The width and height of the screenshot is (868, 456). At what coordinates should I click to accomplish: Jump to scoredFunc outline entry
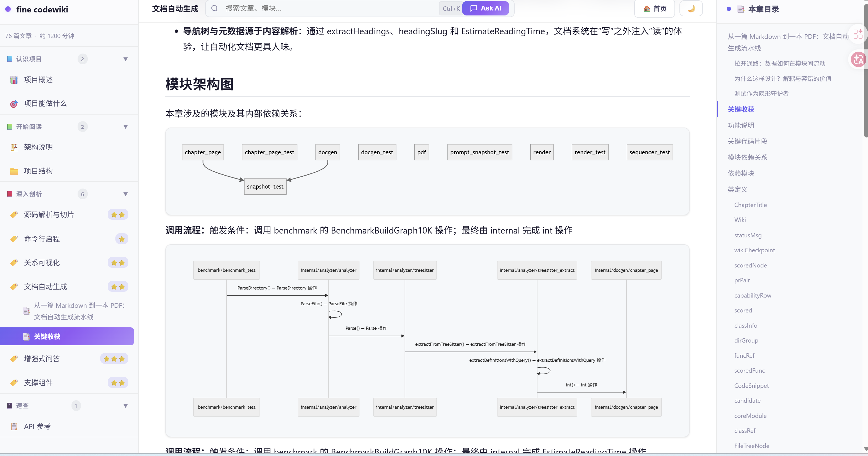point(749,370)
